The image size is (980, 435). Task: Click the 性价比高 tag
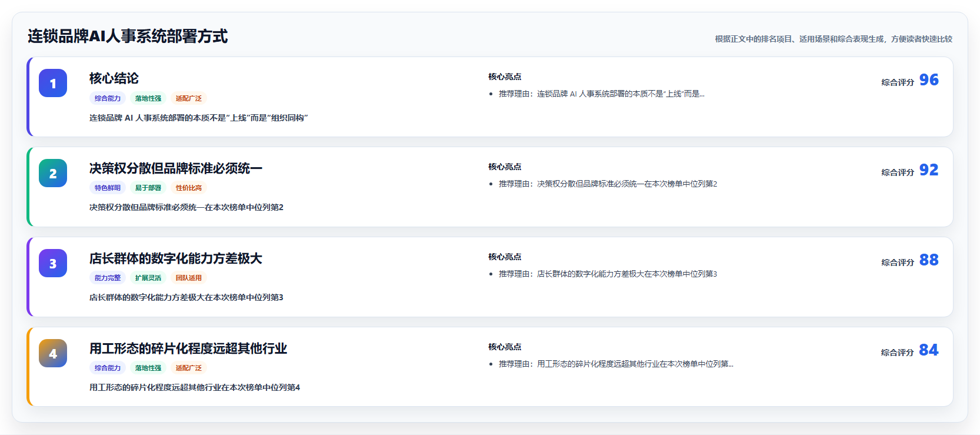point(189,188)
